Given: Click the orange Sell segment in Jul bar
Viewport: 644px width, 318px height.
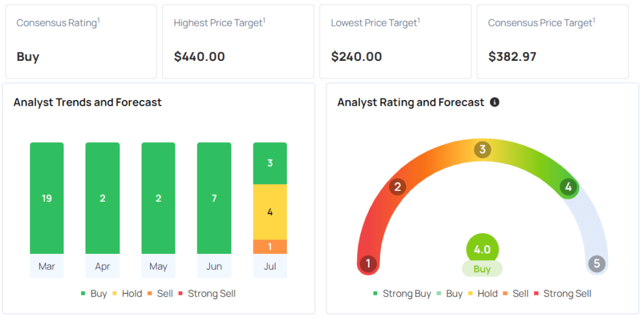Looking at the screenshot, I should click(270, 246).
